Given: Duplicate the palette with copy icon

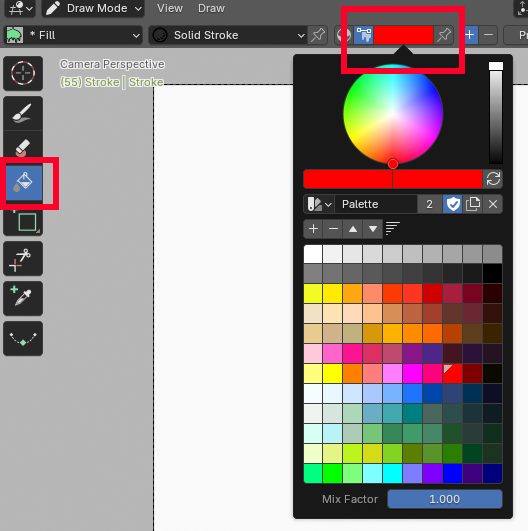Looking at the screenshot, I should [473, 204].
